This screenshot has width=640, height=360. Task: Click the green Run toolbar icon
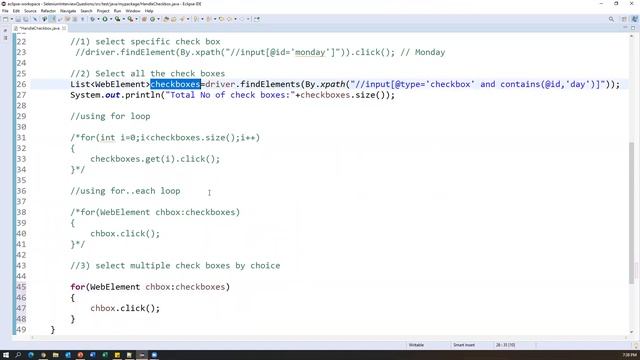click(x=105, y=19)
